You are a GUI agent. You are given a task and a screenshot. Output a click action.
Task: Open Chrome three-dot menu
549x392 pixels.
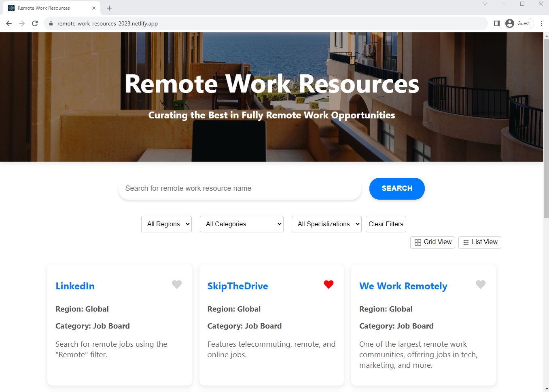click(541, 23)
